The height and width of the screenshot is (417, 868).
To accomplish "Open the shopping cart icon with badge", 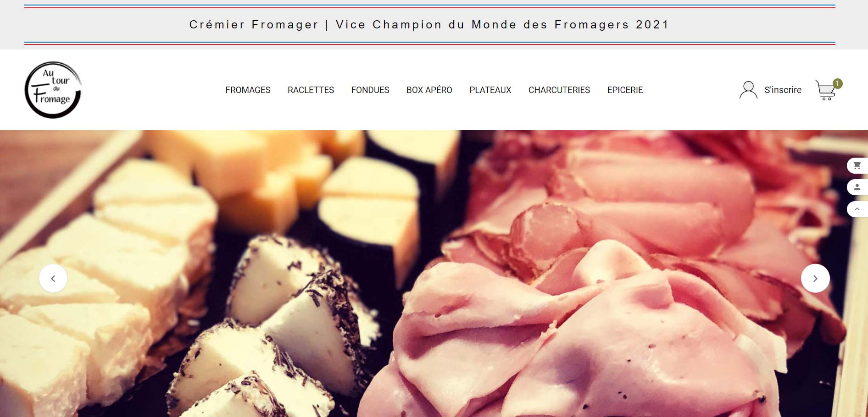I will point(826,90).
